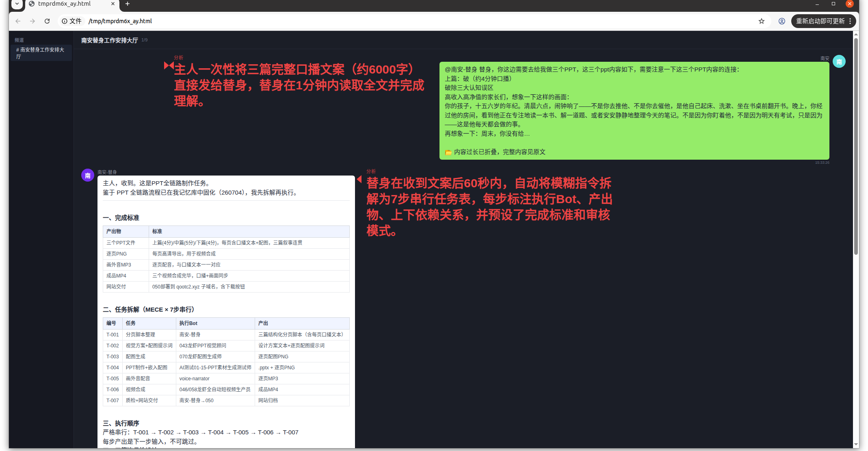Click the purple 南 avatar of 南安-替身

point(88,176)
